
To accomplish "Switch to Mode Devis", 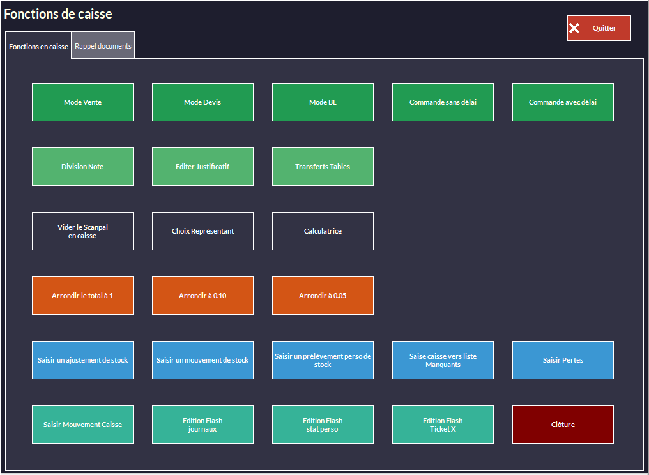I will pos(202,103).
